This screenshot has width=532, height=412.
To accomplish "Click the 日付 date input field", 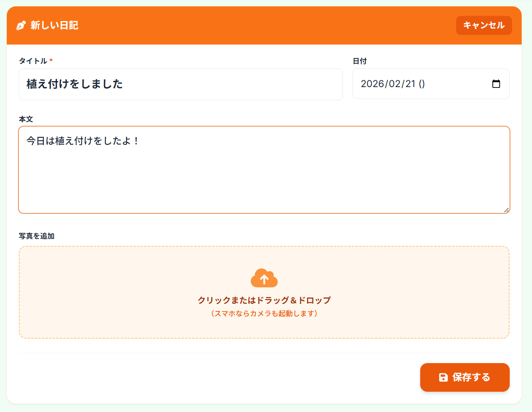I will (431, 84).
